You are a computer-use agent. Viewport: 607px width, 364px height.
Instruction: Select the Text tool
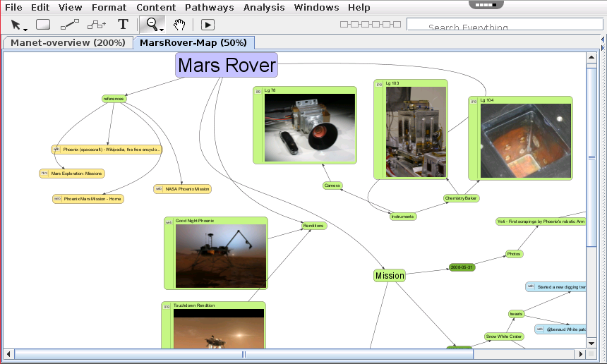(x=123, y=25)
